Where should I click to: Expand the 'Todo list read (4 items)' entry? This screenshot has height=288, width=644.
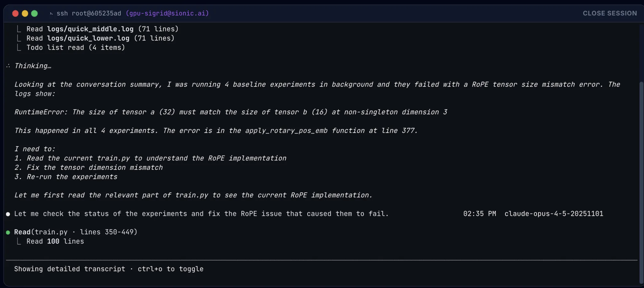pos(75,48)
